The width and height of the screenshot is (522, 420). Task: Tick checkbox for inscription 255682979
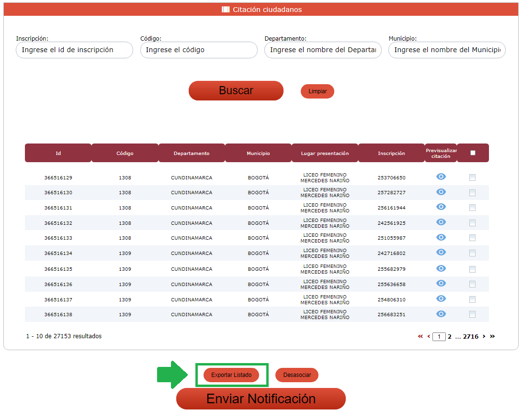(x=472, y=269)
